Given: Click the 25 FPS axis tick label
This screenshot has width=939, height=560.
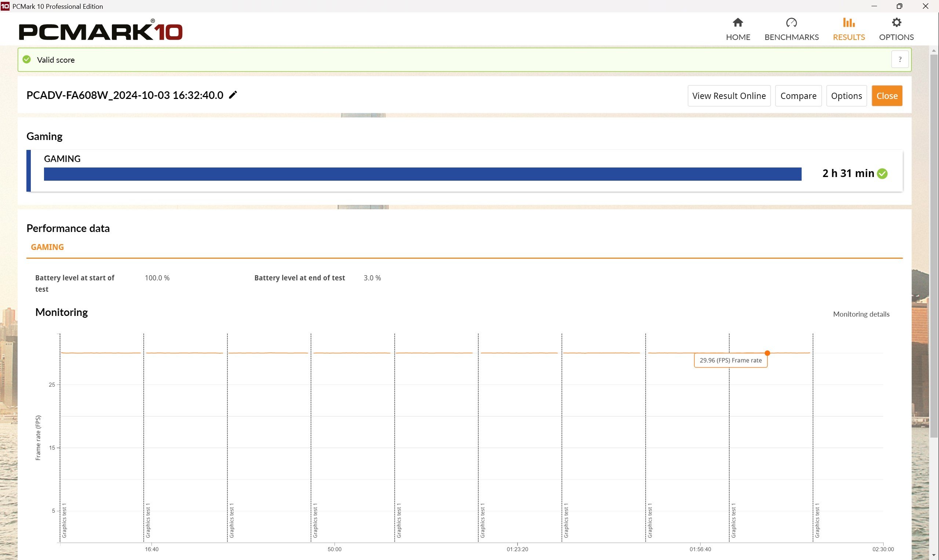Looking at the screenshot, I should coord(52,384).
